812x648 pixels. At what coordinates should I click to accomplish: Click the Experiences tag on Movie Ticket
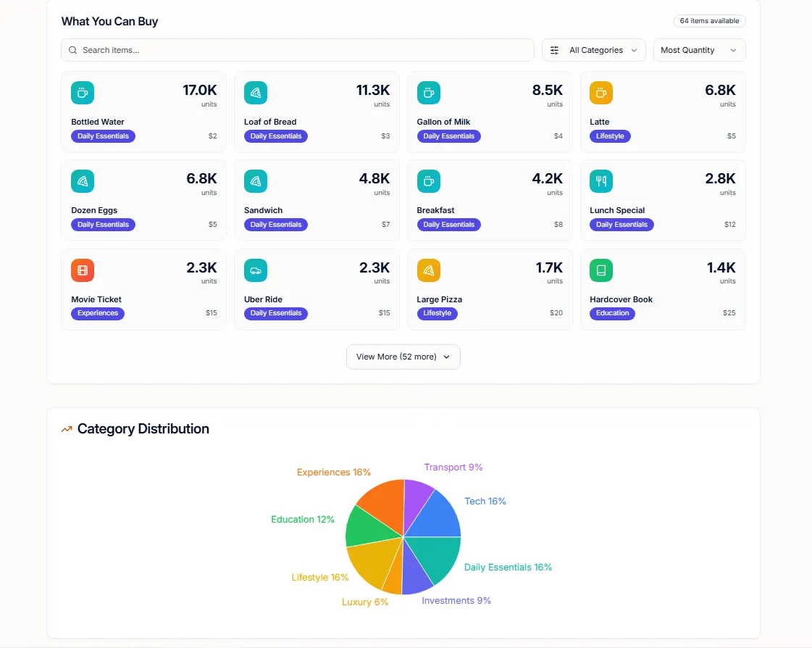98,313
